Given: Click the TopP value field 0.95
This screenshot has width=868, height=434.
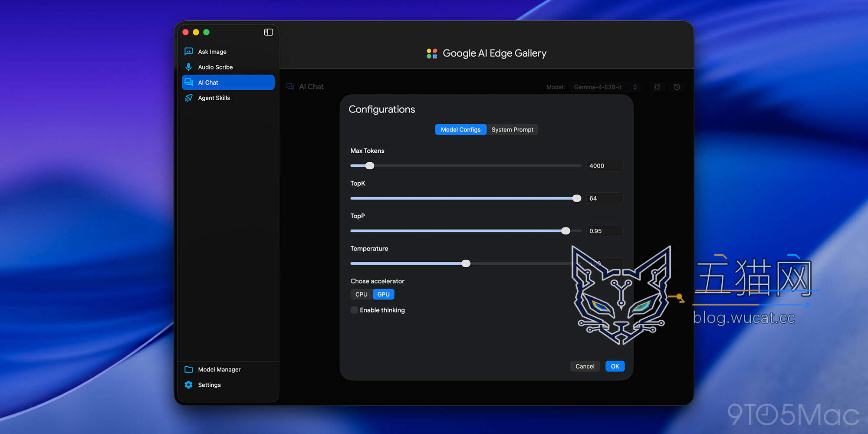Looking at the screenshot, I should coord(605,231).
